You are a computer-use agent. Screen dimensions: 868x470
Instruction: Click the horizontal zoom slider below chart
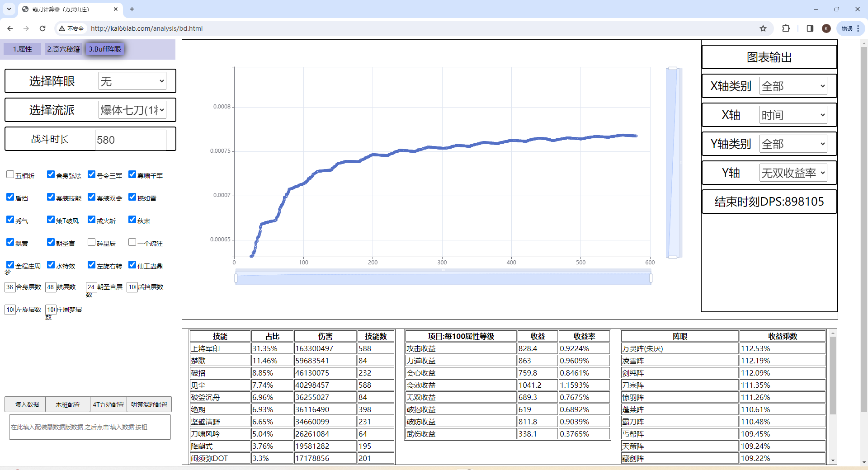coord(443,278)
